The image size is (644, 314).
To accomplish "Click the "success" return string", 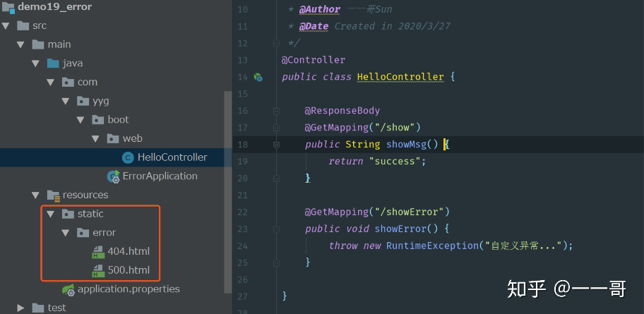I will pos(394,162).
